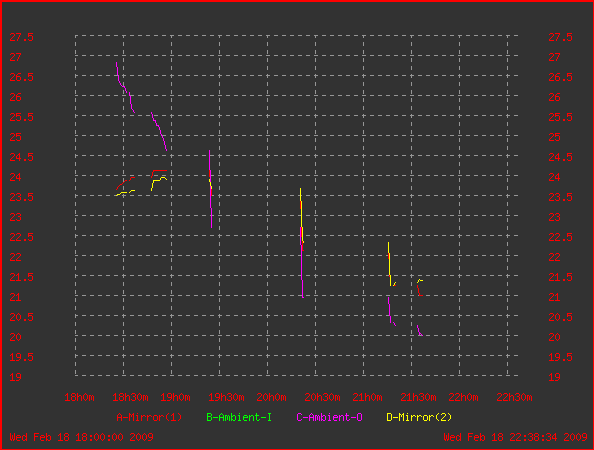Click the A-Mirror(1) legend label

click(149, 417)
